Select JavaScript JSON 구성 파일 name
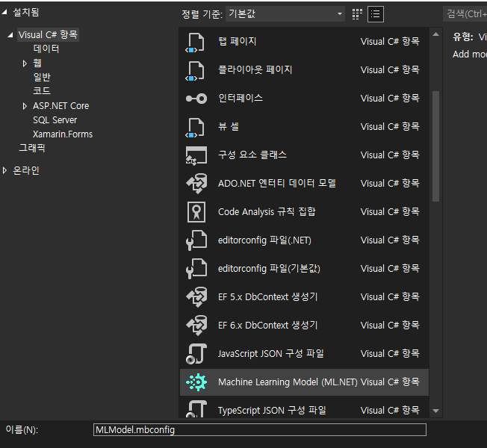 (x=271, y=354)
